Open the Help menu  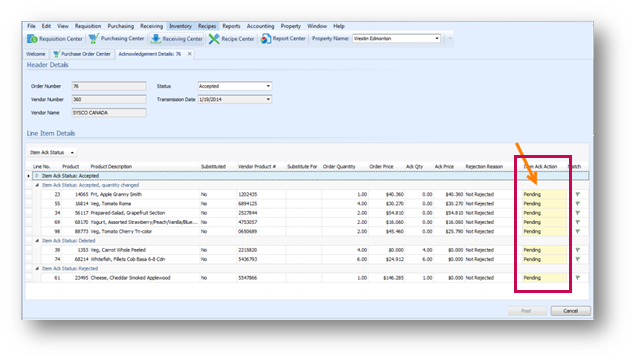339,26
